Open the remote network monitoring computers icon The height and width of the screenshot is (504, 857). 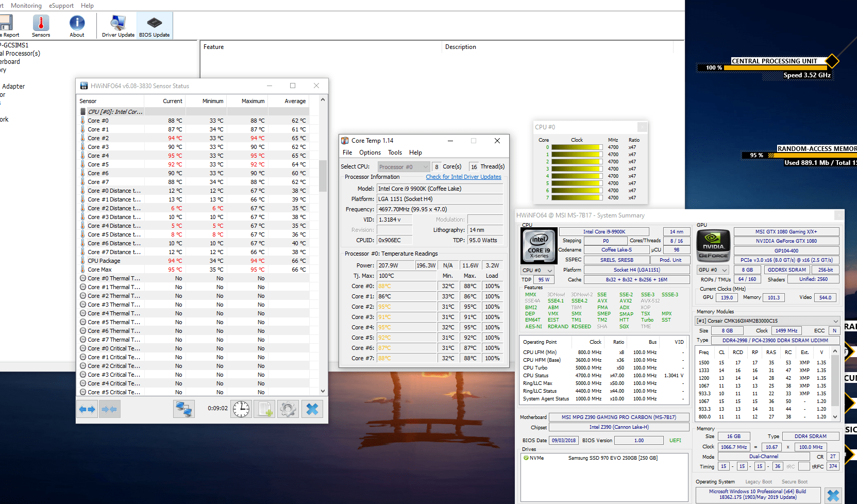184,409
